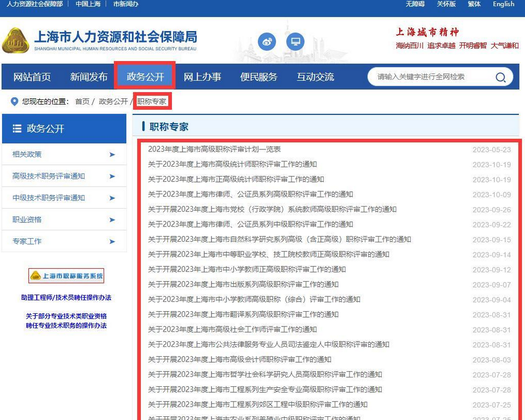Click the date 2023-05-23
The width and height of the screenshot is (525, 420).
[491, 150]
